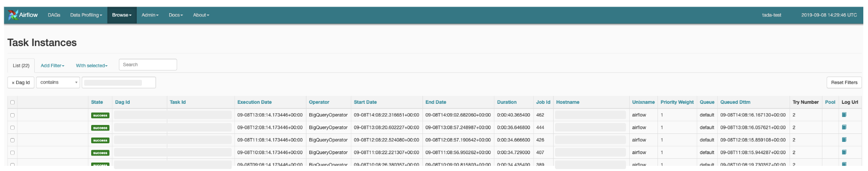Check the row with Job Id 426
The height and width of the screenshot is (171, 868).
point(13,140)
